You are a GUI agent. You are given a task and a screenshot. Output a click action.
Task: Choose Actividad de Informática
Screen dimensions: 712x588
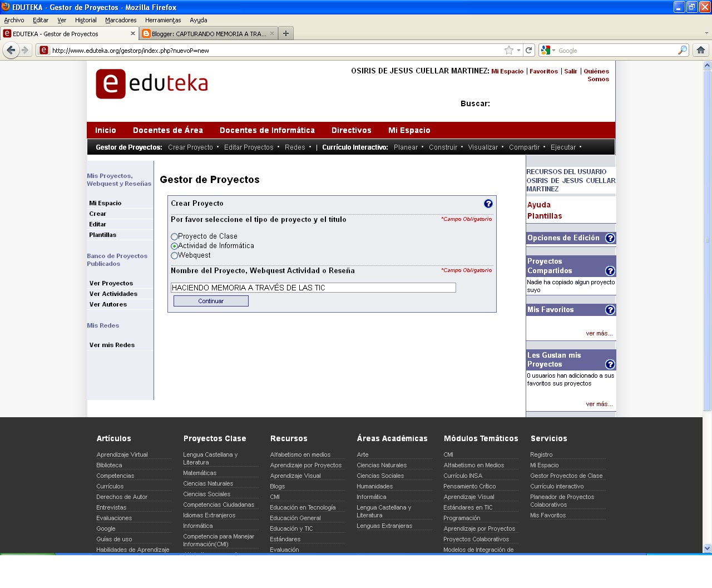174,245
